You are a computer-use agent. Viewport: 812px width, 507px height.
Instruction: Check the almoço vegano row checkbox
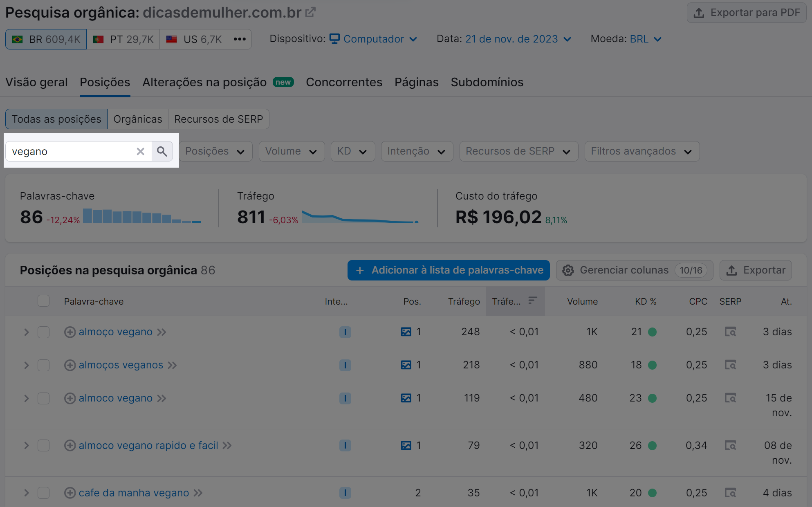point(43,332)
